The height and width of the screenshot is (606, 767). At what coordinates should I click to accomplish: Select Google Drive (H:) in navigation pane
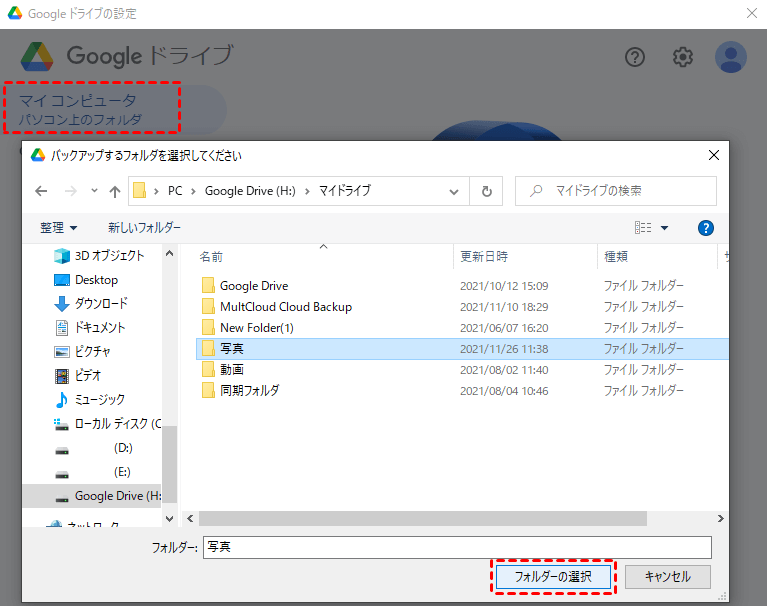[x=92, y=496]
